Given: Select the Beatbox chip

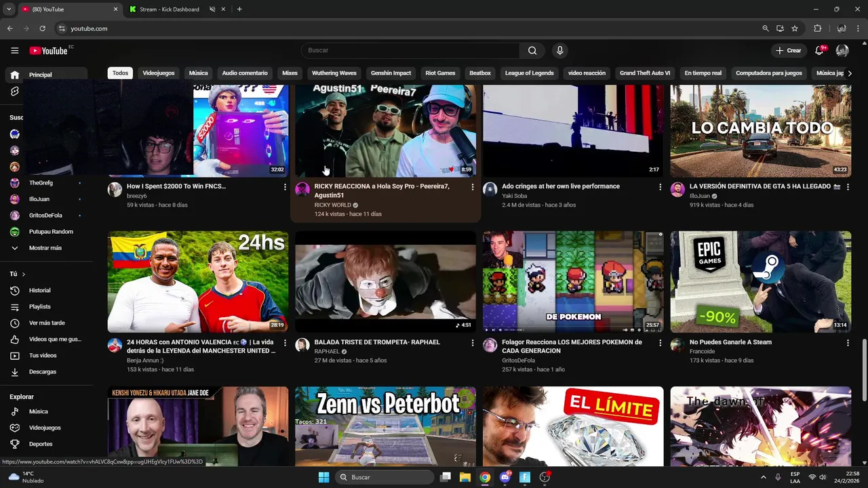Looking at the screenshot, I should pos(480,73).
